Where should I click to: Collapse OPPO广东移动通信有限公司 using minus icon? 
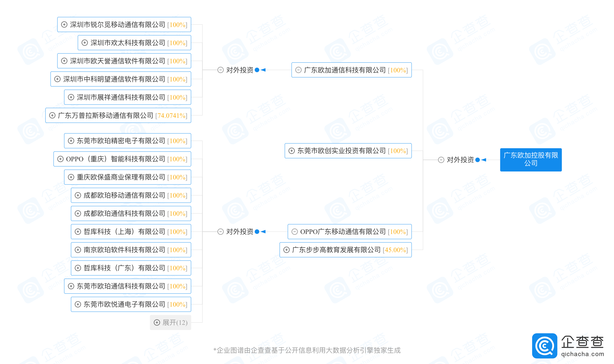coord(295,232)
